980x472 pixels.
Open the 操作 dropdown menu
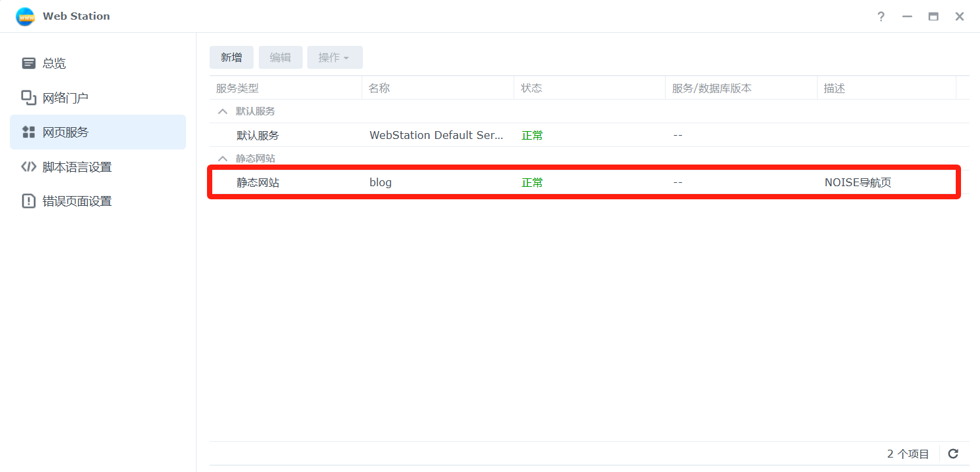(x=334, y=58)
